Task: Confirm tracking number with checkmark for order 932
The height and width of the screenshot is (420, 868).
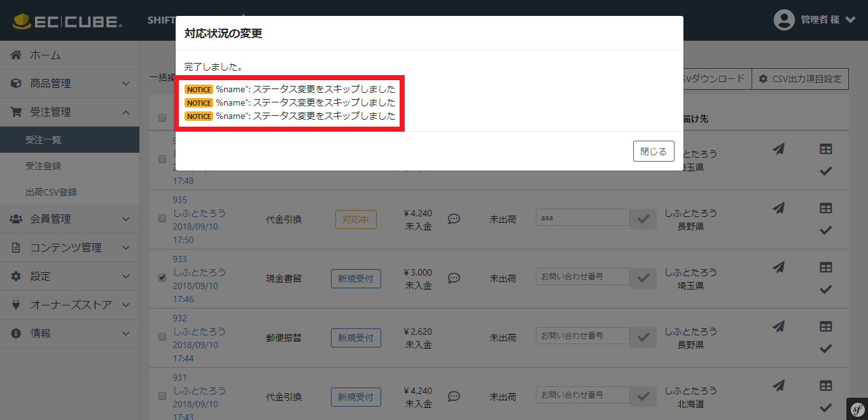Action: click(x=643, y=337)
